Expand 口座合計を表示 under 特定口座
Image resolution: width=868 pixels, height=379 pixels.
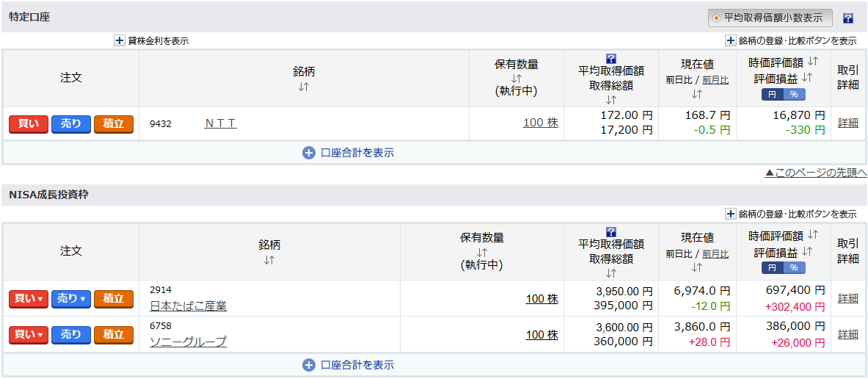pyautogui.click(x=348, y=153)
